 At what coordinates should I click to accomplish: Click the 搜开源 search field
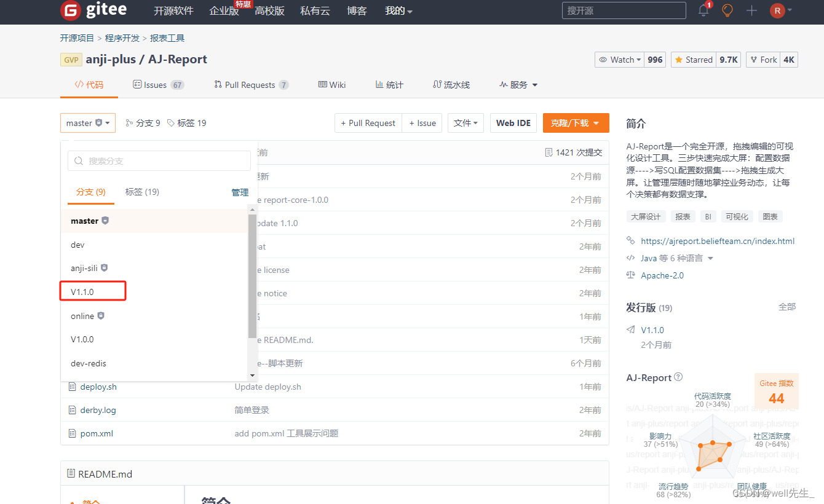click(623, 10)
